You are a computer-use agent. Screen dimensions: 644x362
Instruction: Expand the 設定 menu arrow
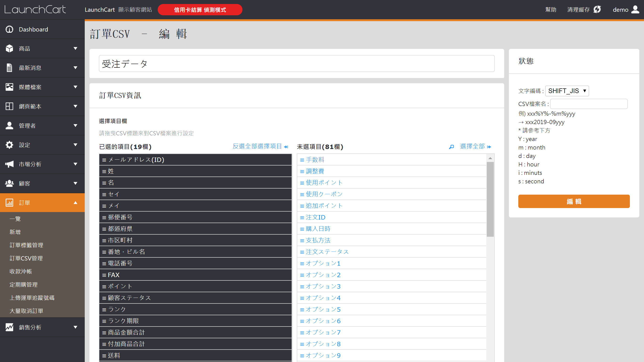75,145
